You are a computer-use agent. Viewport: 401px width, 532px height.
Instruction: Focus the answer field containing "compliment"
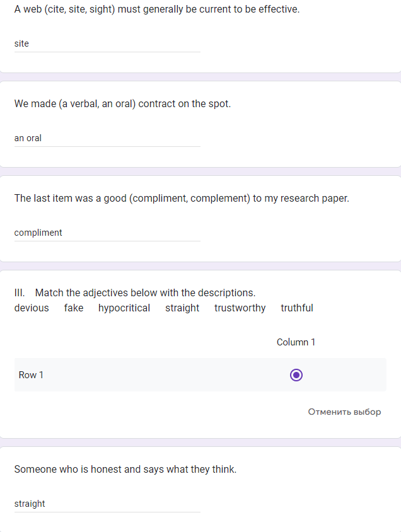(107, 233)
